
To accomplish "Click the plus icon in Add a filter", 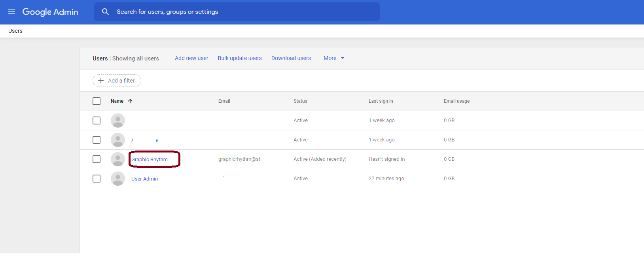I will coord(101,81).
